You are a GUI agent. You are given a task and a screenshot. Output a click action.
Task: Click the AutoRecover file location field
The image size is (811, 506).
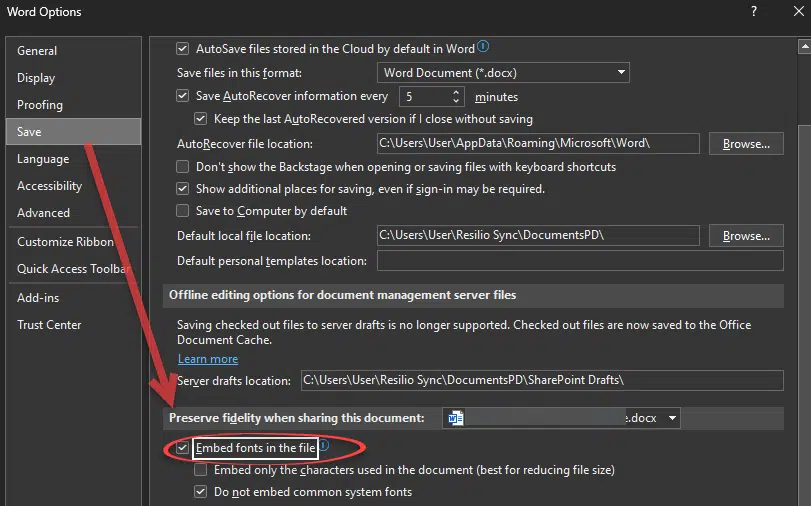pos(538,143)
